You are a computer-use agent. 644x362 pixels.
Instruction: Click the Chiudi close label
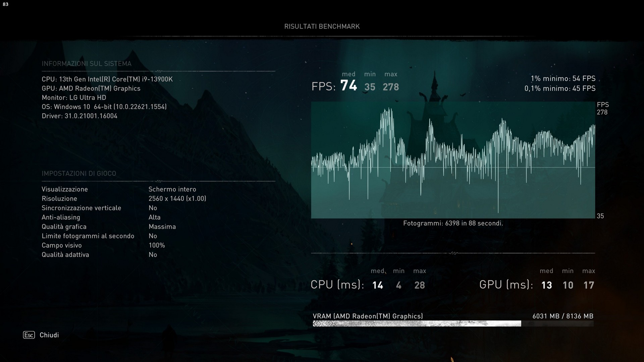(49, 335)
